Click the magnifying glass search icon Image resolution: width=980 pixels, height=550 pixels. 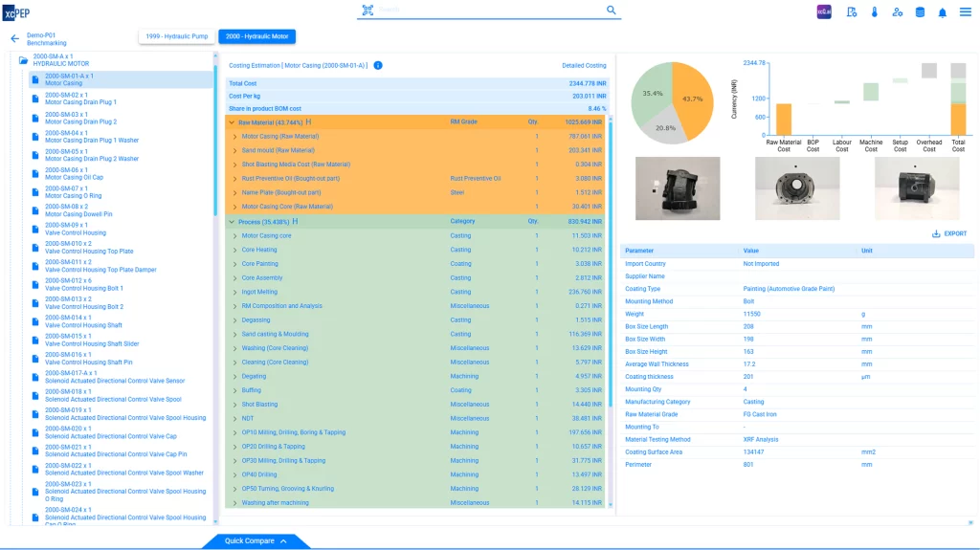[612, 10]
